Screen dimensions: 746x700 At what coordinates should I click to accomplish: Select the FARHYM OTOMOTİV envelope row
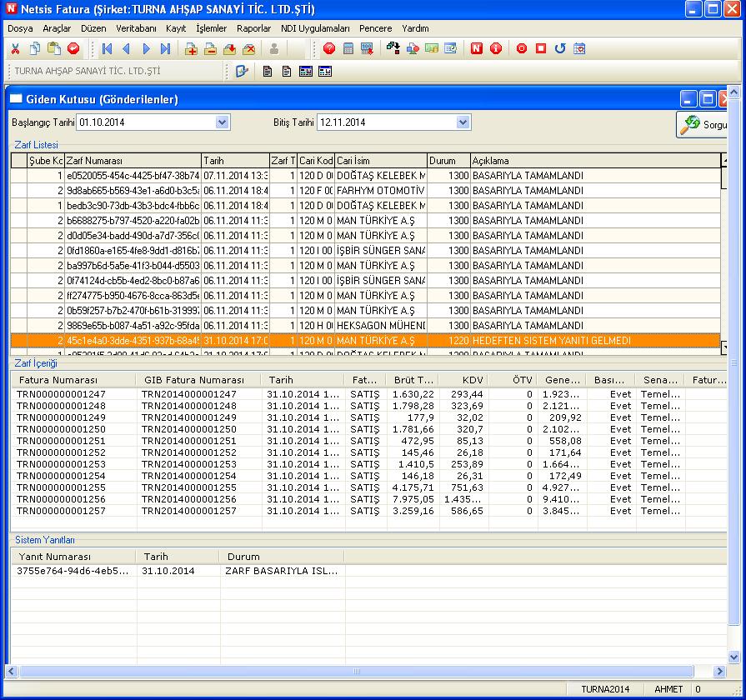coord(380,191)
